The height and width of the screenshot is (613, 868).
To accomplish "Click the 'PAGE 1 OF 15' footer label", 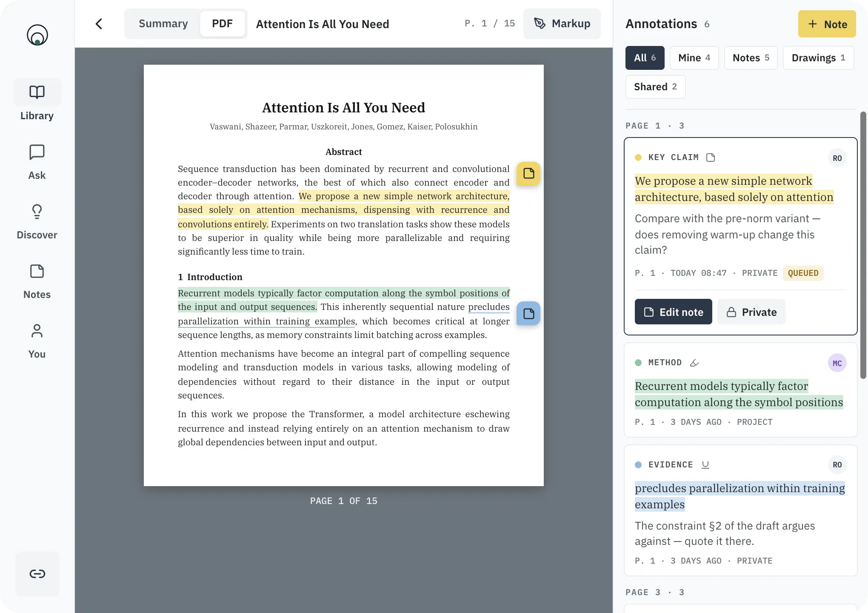I will (x=344, y=501).
